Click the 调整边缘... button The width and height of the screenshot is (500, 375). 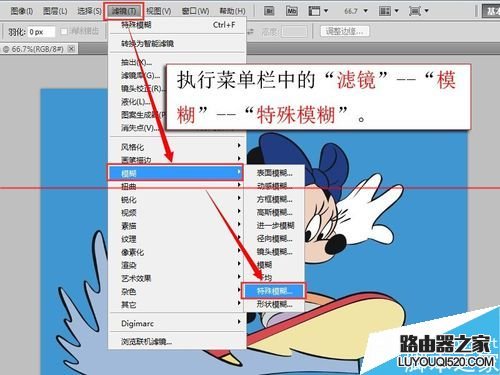344,31
